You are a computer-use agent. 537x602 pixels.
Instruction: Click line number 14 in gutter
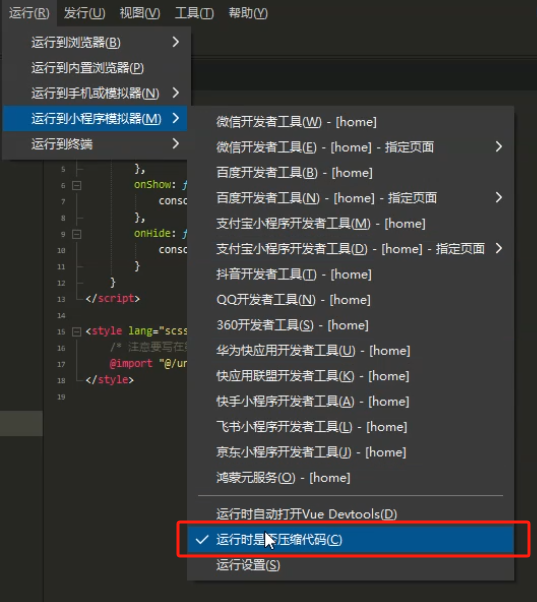tap(61, 315)
